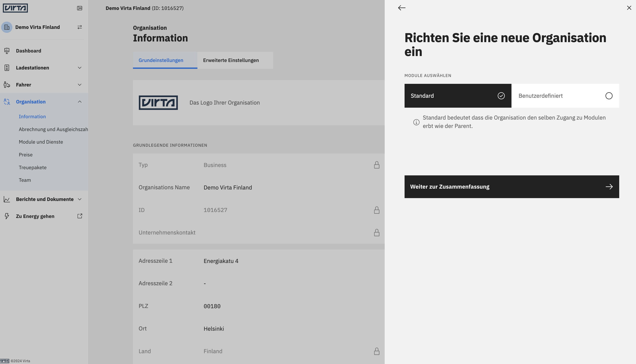Viewport: 636px width, 364px height.
Task: Click the ©2024 Virta footer text
Action: (x=20, y=361)
